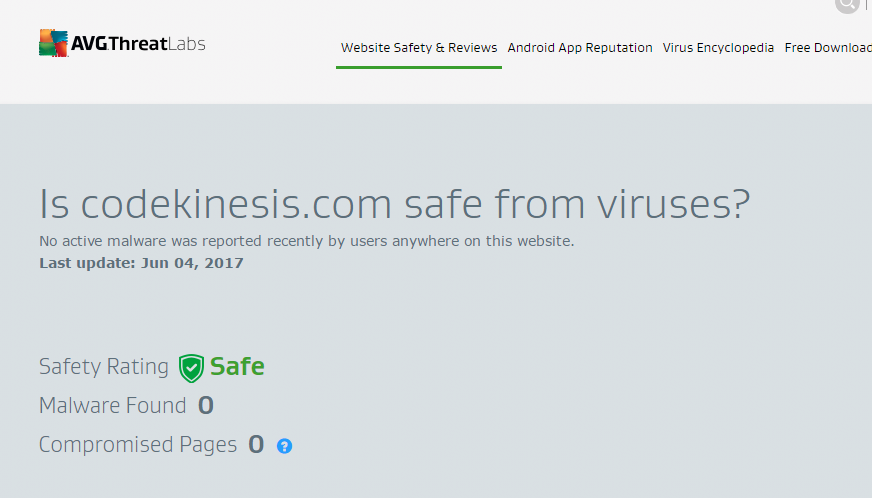
Task: Click the green underline under active tab
Action: [x=419, y=67]
